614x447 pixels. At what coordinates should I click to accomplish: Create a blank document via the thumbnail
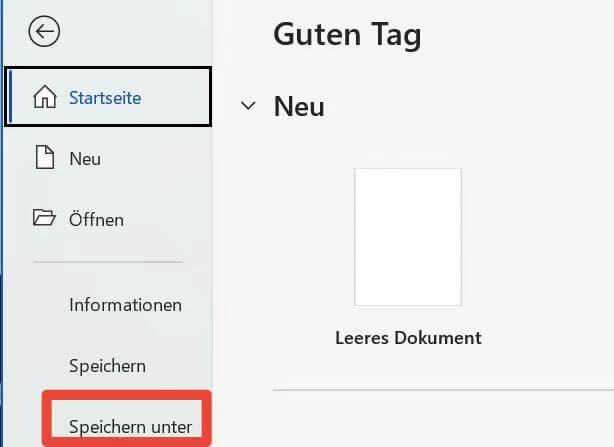point(407,236)
